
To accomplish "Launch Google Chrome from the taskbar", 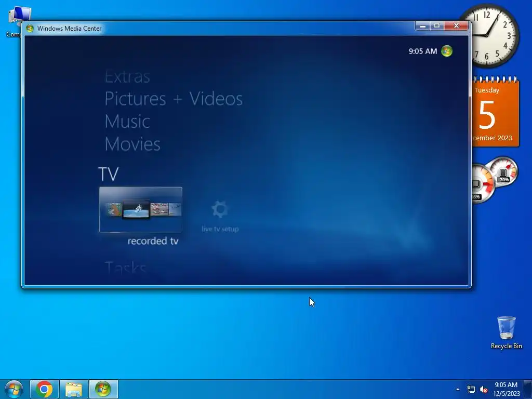I will [x=44, y=389].
